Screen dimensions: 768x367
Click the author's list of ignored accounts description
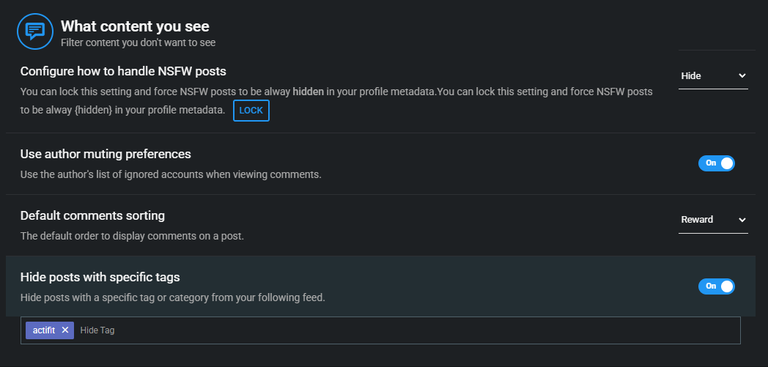(171, 174)
